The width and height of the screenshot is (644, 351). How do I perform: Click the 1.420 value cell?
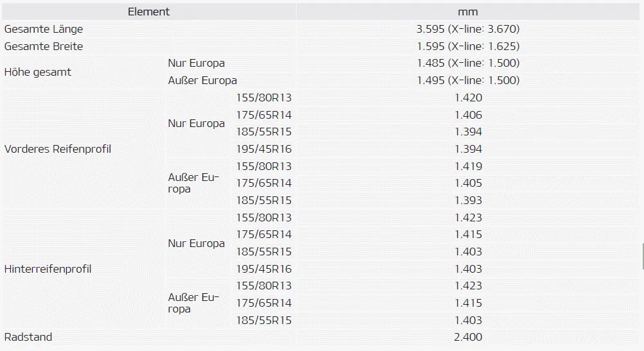[468, 98]
